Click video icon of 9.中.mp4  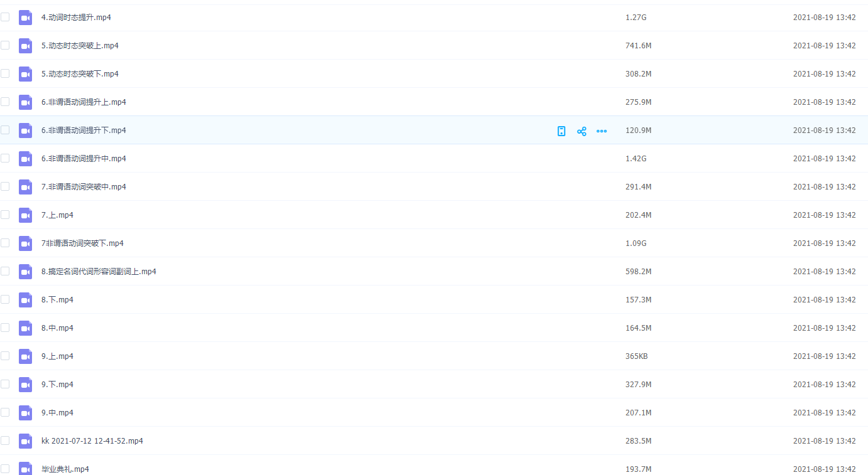pos(25,413)
